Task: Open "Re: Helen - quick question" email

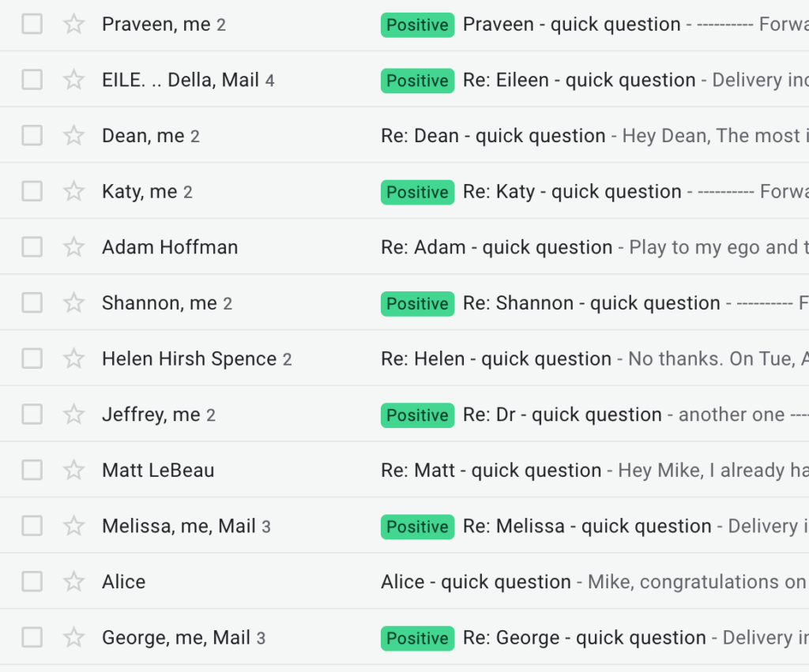Action: 495,359
